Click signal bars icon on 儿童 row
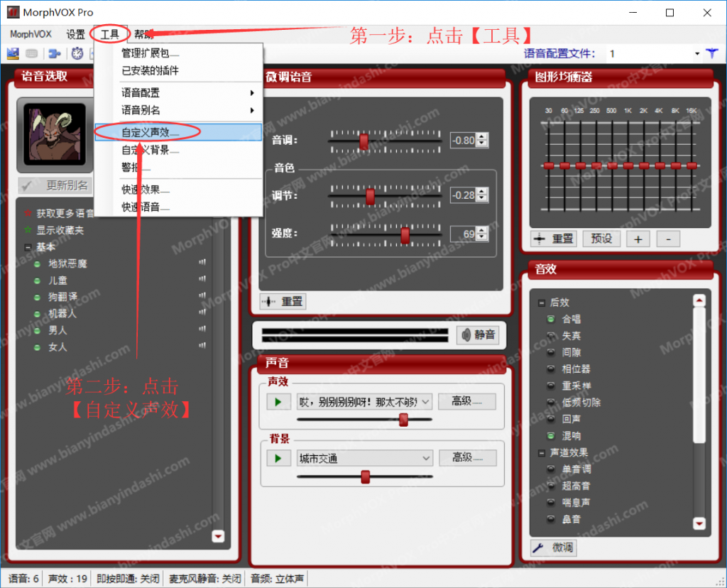Screen dimensions: 727x588 [x=202, y=279]
